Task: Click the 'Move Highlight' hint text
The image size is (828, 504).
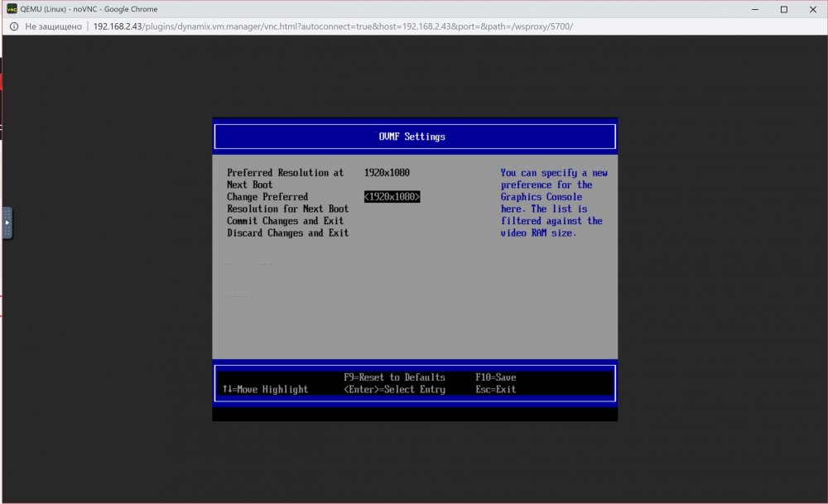Action: click(x=265, y=390)
